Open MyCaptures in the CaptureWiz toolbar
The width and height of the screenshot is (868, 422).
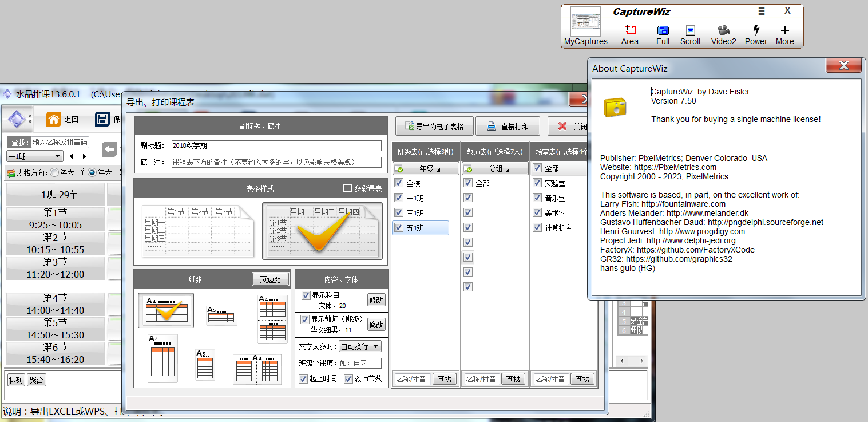[x=585, y=26]
